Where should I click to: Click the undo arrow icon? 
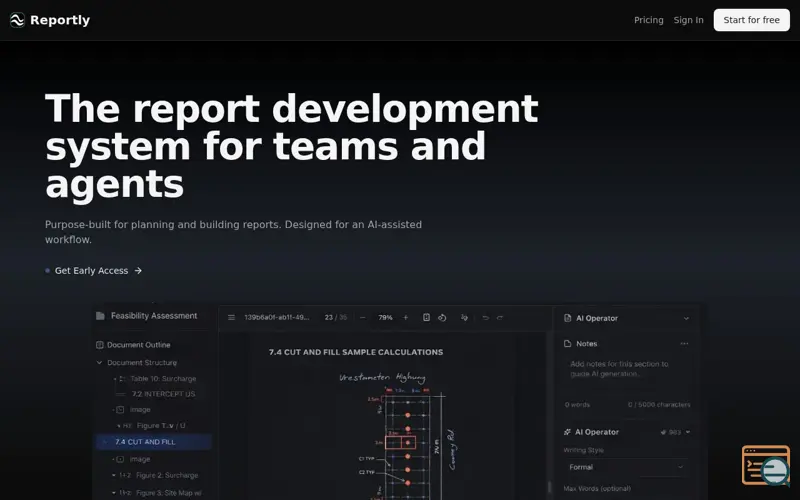point(486,317)
